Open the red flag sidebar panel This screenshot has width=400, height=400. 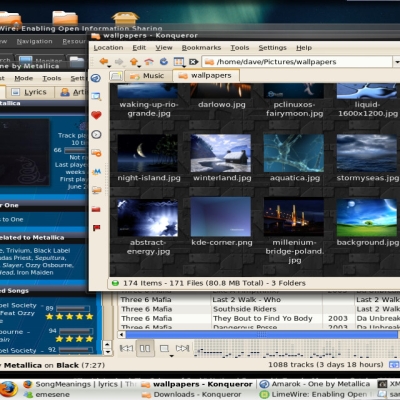[96, 228]
